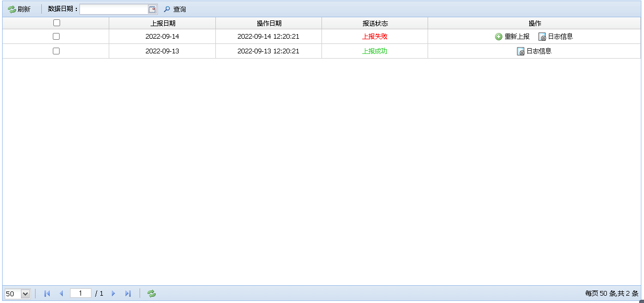The image size is (644, 303).
Task: Sort by the 上报日期 column header
Action: [163, 23]
